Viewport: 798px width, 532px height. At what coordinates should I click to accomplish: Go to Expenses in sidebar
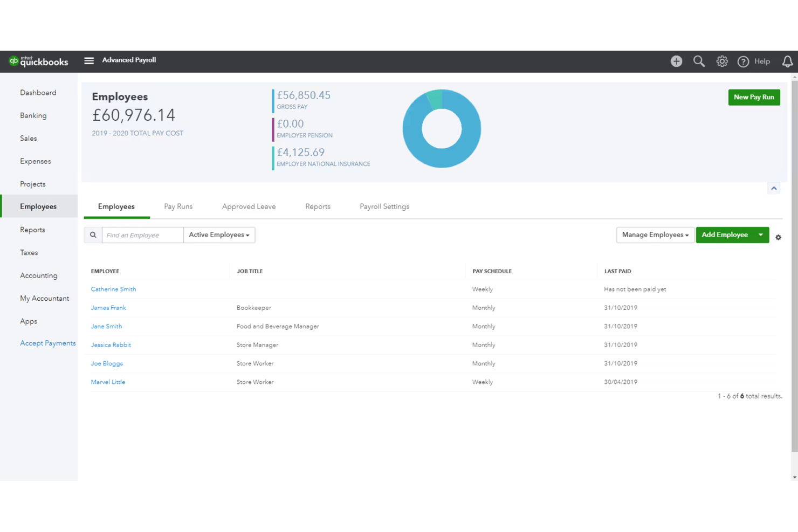[36, 161]
